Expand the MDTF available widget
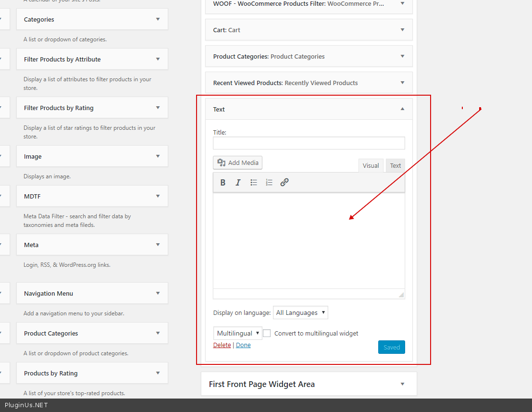Image resolution: width=532 pixels, height=412 pixels. click(158, 196)
